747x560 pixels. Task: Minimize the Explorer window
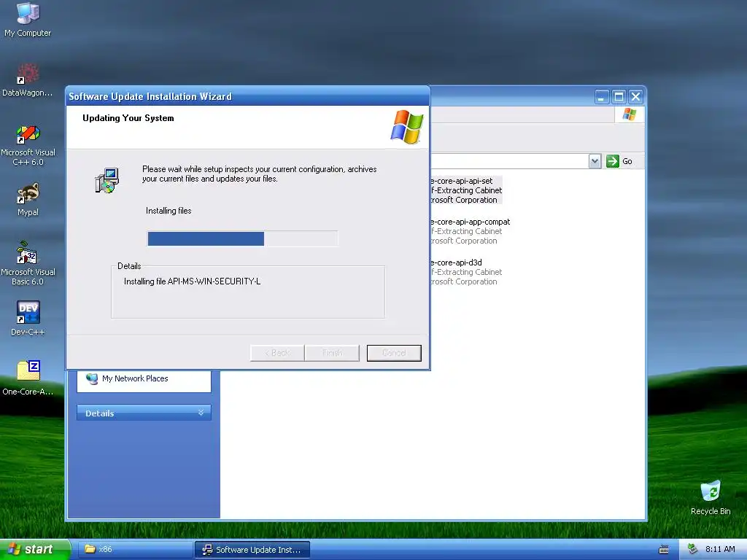pyautogui.click(x=602, y=97)
